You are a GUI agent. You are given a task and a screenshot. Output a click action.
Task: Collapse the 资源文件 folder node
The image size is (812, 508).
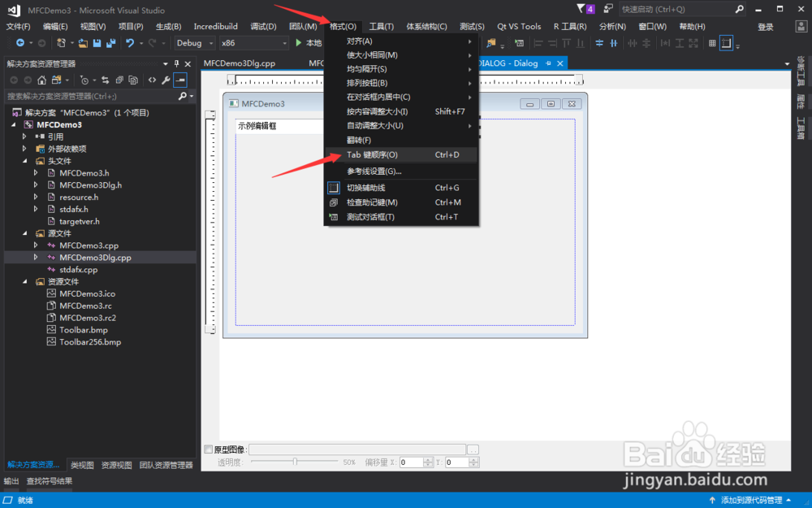coord(24,281)
